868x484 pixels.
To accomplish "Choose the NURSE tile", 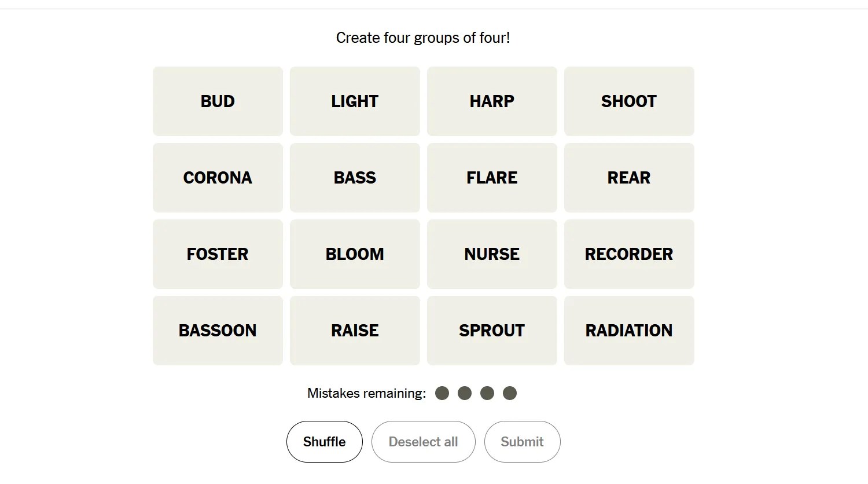I will tap(492, 254).
